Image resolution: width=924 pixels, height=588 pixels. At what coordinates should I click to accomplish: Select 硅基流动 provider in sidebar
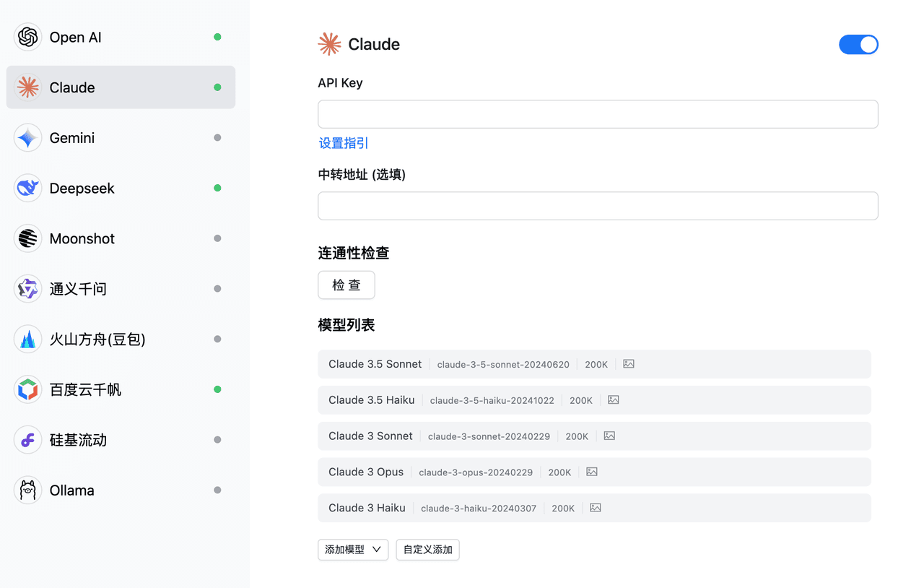point(121,440)
